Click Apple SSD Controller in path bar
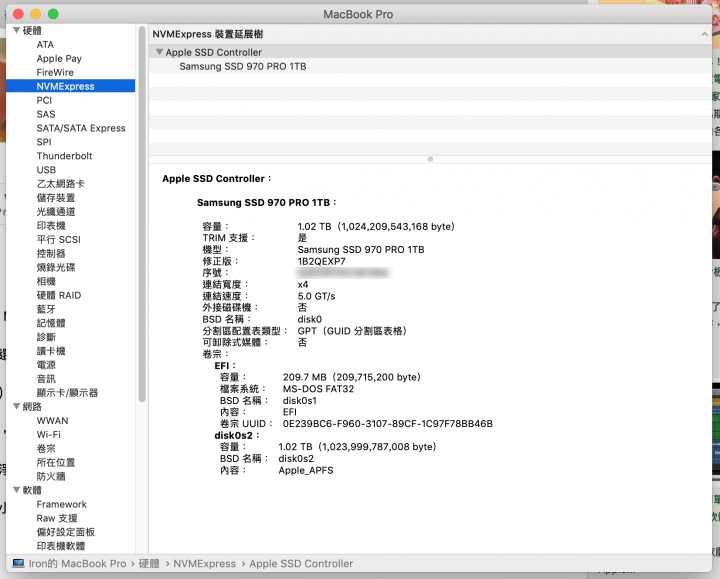 301,563
